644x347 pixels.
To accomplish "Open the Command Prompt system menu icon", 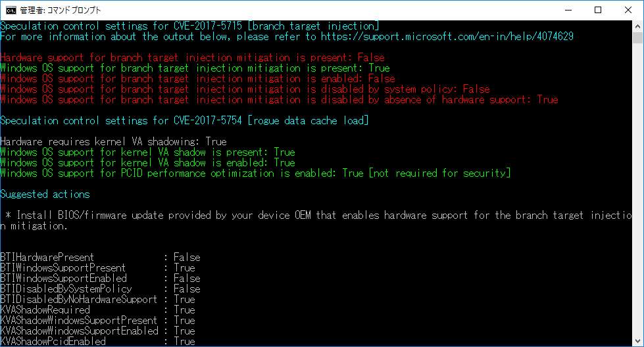I will [10, 9].
